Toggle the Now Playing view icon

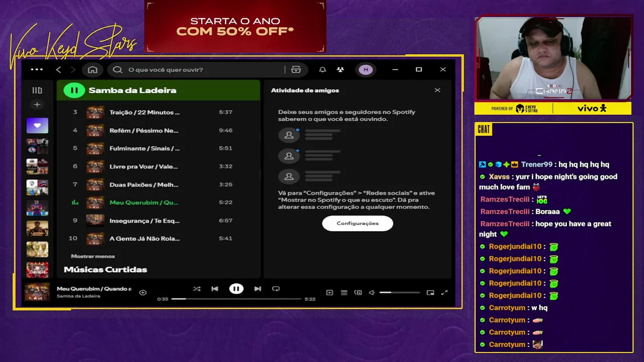click(x=330, y=292)
